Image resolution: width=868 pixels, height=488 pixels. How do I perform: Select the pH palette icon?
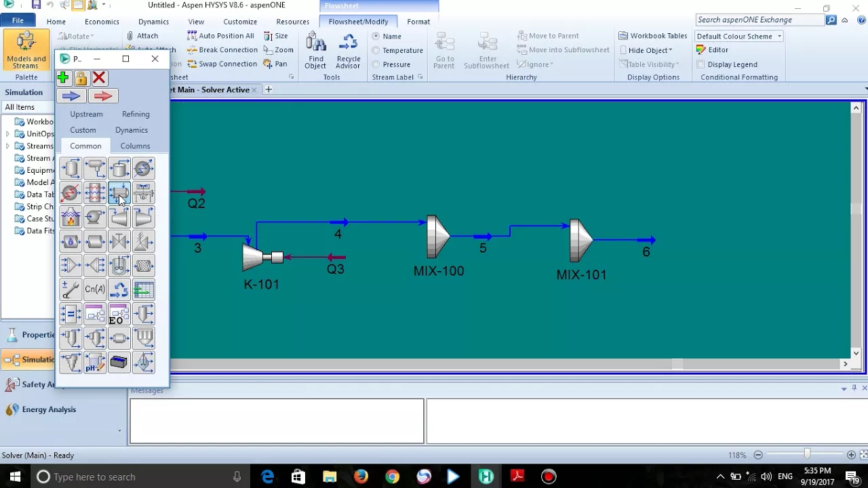pyautogui.click(x=95, y=363)
